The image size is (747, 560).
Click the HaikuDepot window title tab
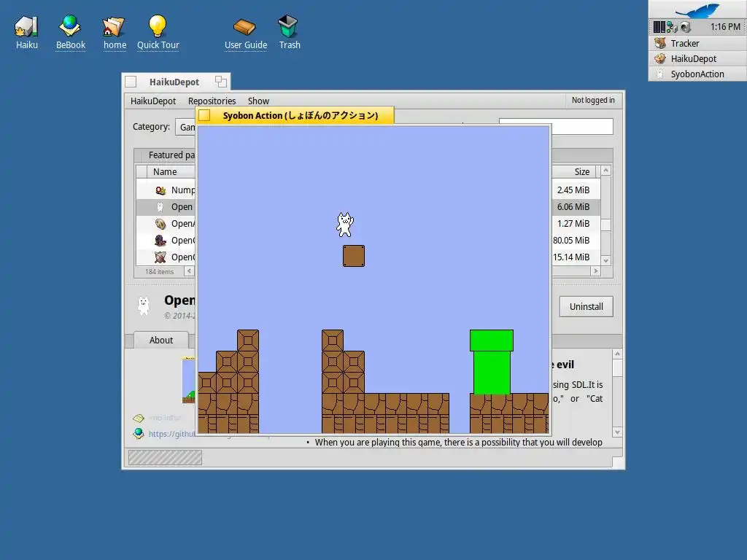point(174,82)
